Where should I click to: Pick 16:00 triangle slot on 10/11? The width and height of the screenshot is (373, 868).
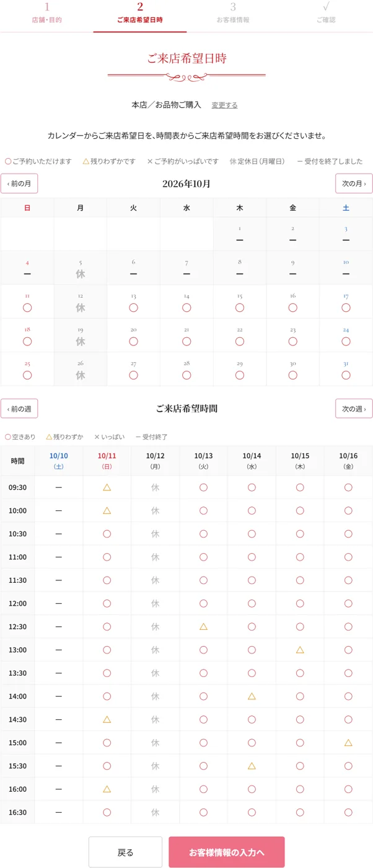click(107, 789)
